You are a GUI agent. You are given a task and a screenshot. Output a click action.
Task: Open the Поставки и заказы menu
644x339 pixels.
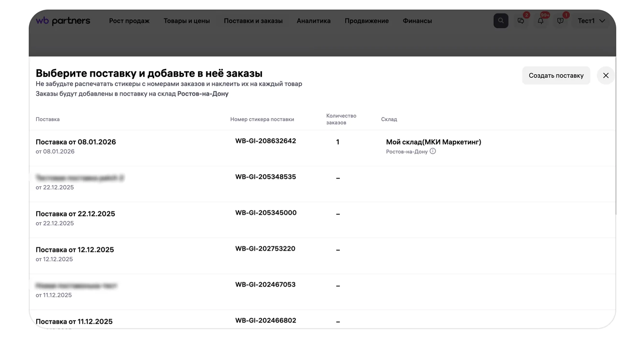pyautogui.click(x=253, y=21)
